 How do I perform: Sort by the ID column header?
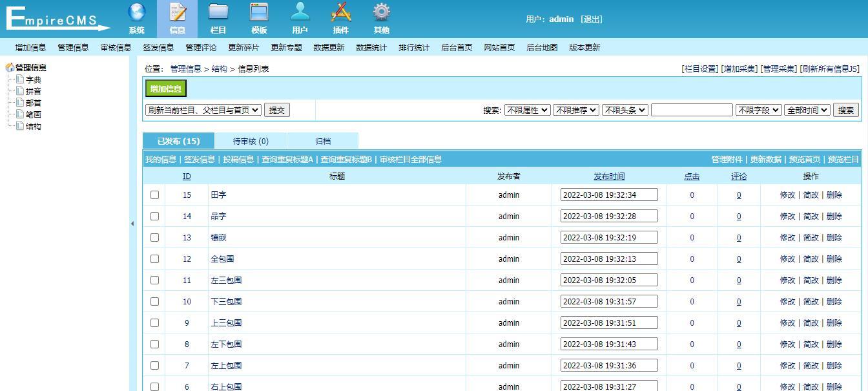tap(187, 176)
